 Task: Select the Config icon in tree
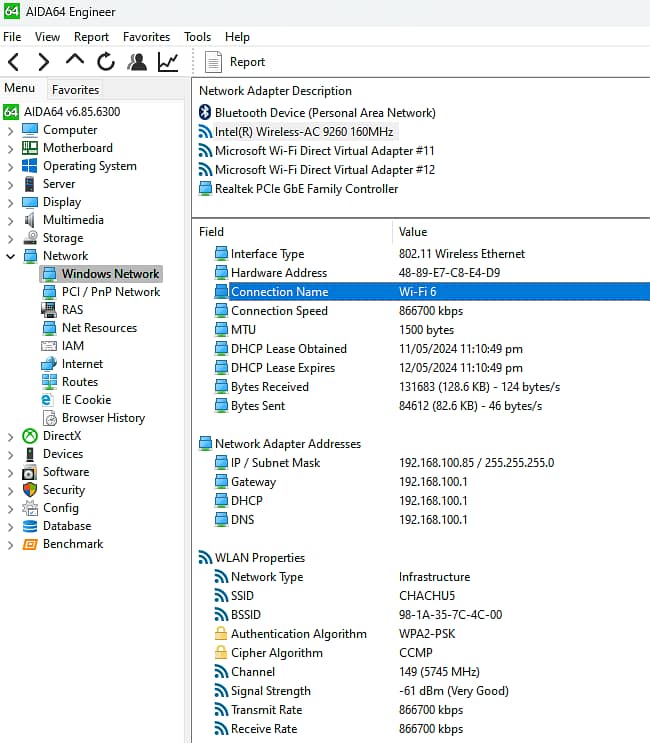[x=30, y=508]
